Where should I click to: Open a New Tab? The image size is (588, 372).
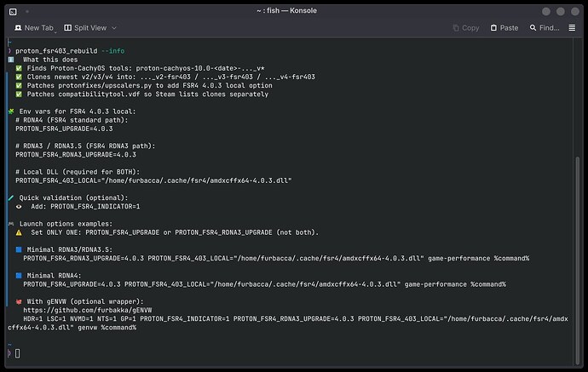tap(34, 28)
